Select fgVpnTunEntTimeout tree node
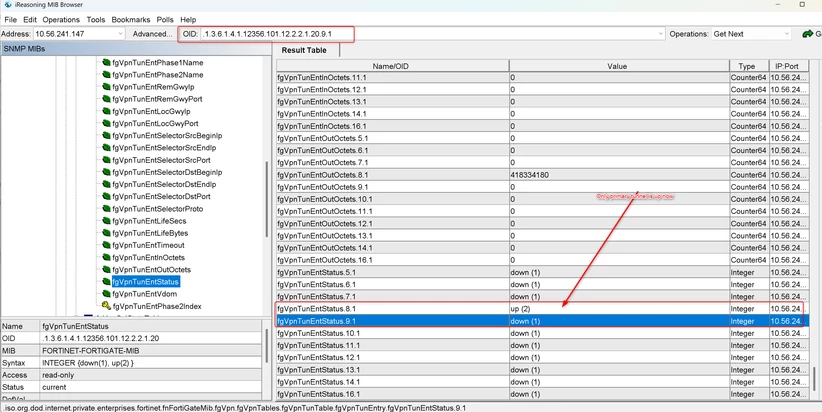Screen dimensions: 822x412 [148, 245]
